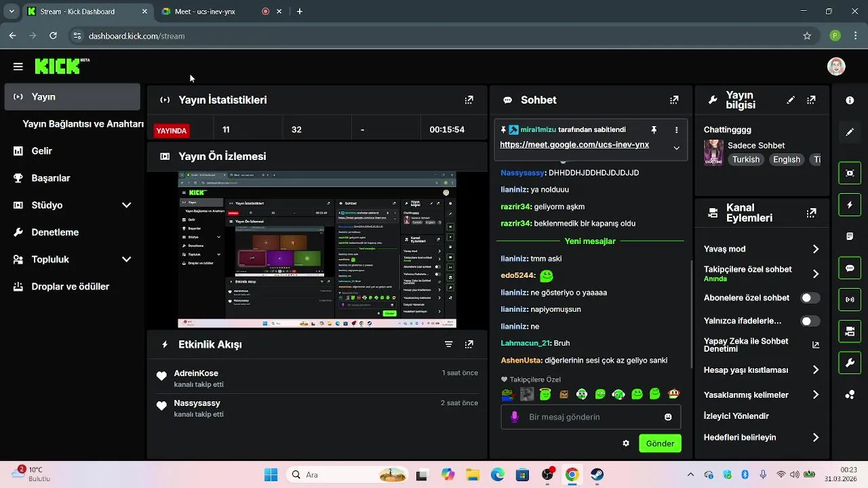Image resolution: width=868 pixels, height=488 pixels.
Task: Expand the Topluluk sidebar section
Action: click(126, 260)
